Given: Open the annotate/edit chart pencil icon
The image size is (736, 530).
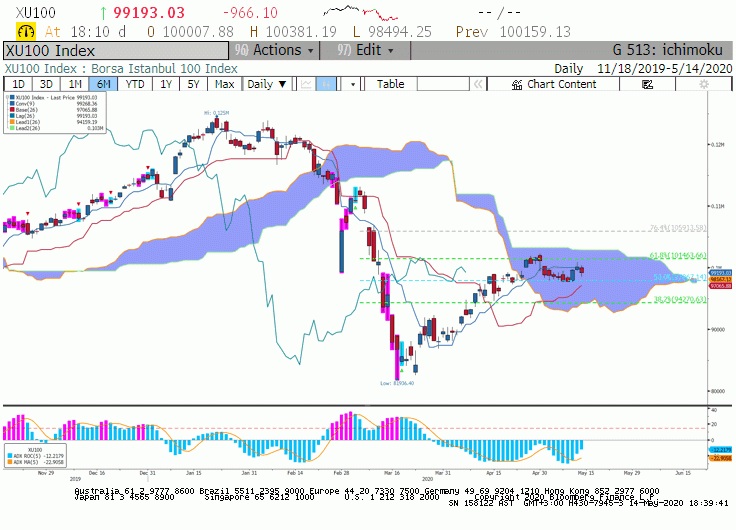Looking at the screenshot, I should (647, 84).
